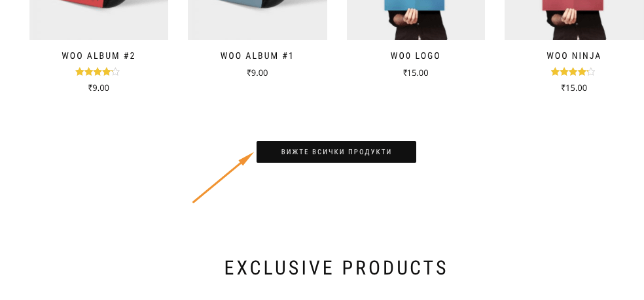Click the empty fifth star of Woo Album #2

pyautogui.click(x=115, y=73)
